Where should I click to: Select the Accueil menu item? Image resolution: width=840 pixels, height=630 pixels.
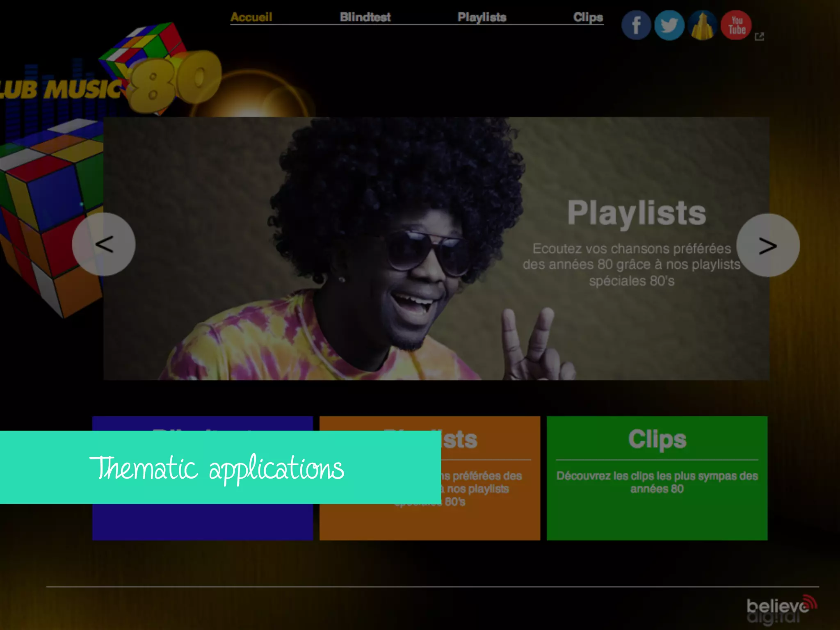point(251,17)
